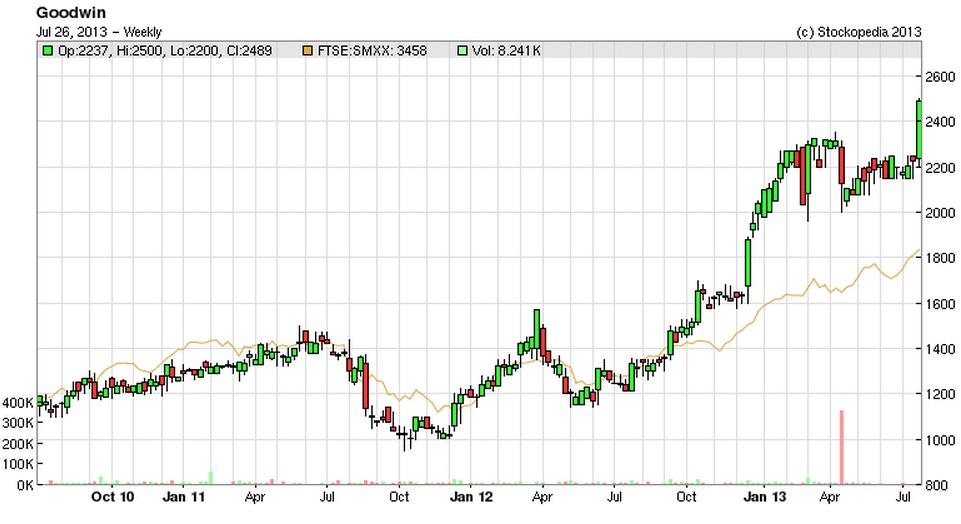Viewport: 961px width, 524px height.
Task: Click the 1200 price axis label
Action: coord(940,394)
